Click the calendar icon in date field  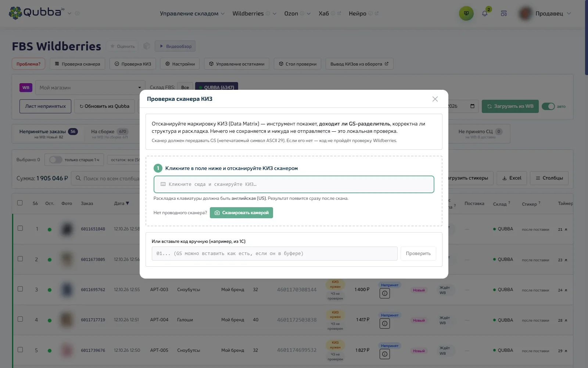[472, 106]
